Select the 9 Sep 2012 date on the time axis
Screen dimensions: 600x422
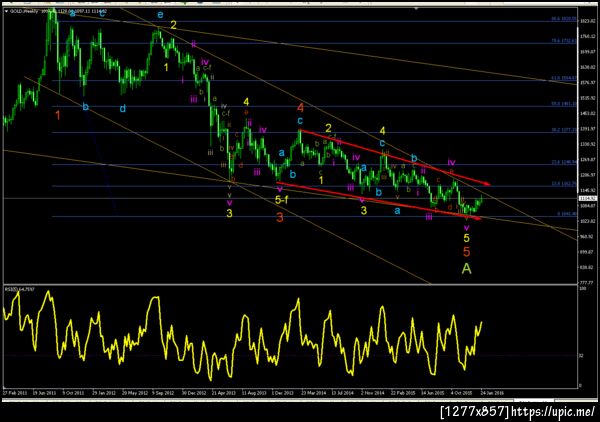point(163,393)
